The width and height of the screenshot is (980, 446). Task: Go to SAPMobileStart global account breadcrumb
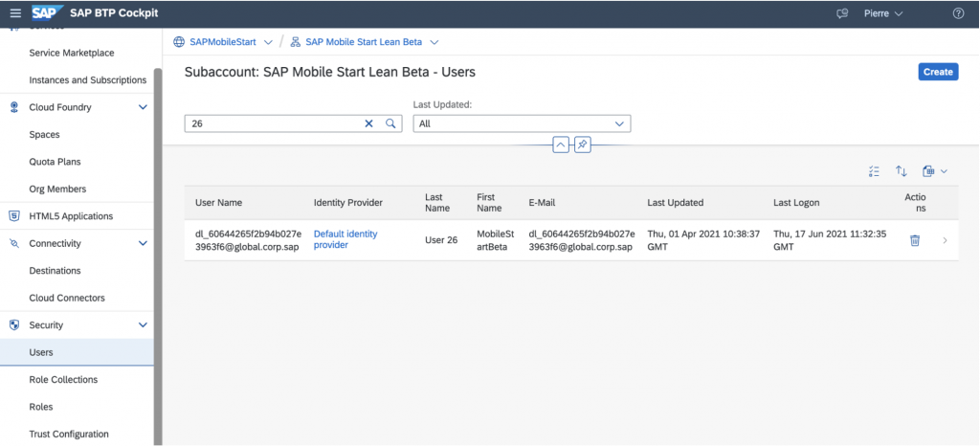coord(222,42)
